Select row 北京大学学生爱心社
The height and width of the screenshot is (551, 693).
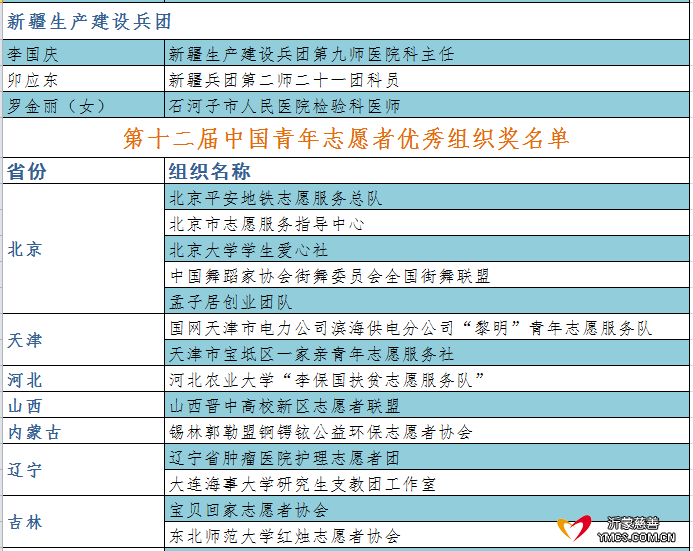(427, 249)
